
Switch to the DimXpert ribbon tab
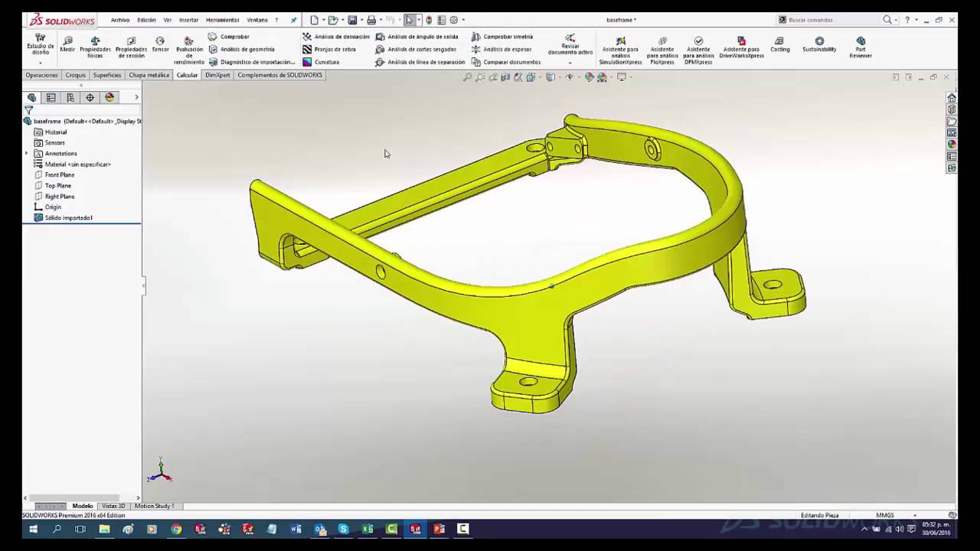[217, 75]
